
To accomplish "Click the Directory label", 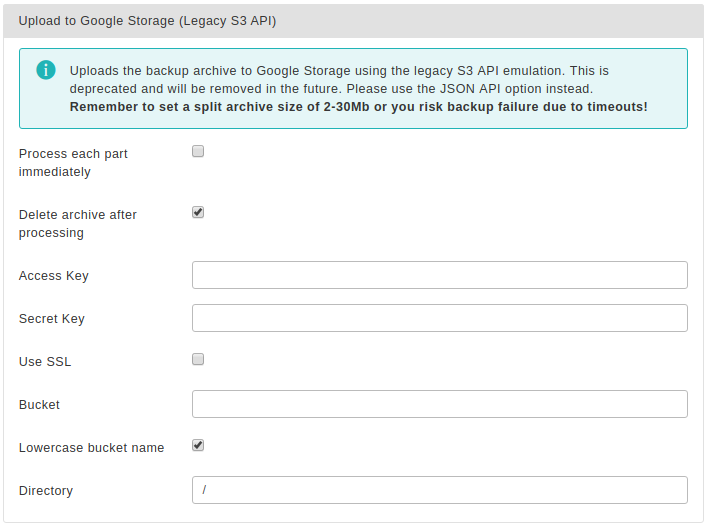I will click(x=46, y=491).
